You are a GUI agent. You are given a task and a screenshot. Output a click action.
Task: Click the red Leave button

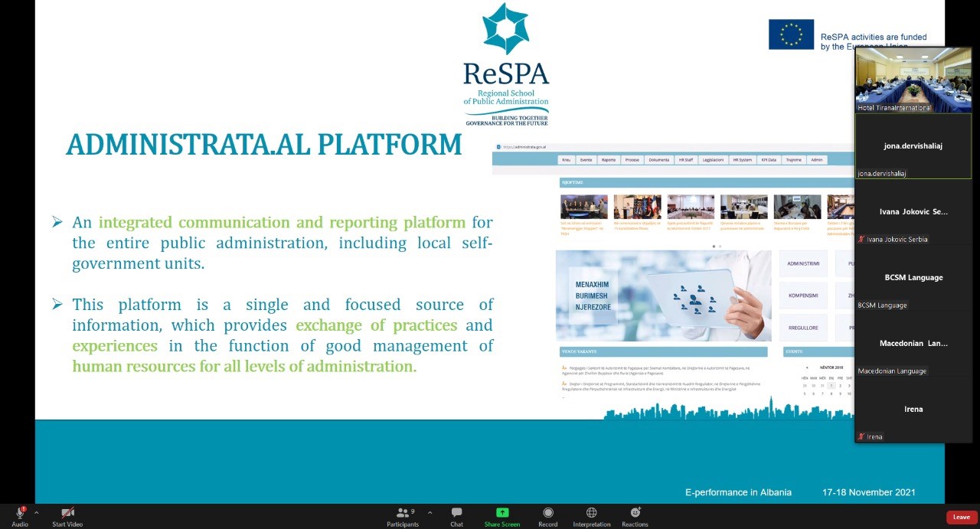click(x=962, y=518)
